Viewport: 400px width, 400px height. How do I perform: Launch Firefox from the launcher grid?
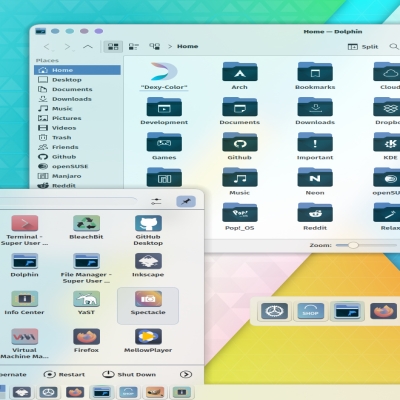point(86,340)
